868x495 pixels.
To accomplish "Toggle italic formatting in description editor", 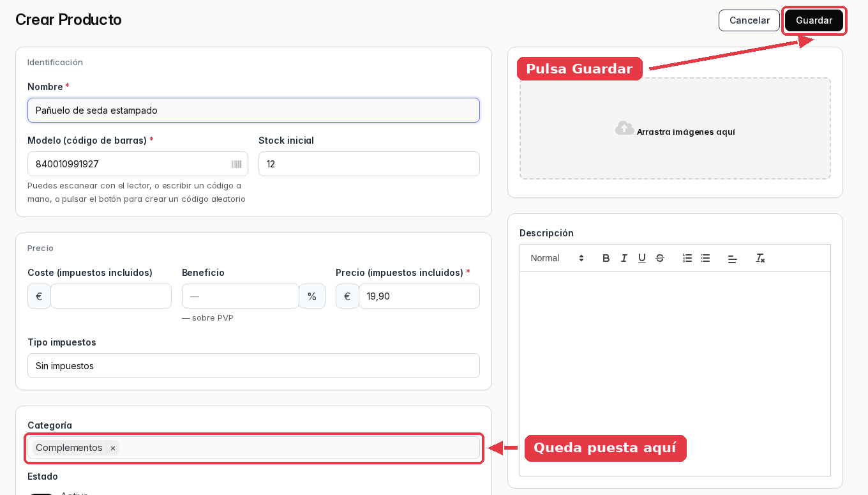I will [624, 258].
